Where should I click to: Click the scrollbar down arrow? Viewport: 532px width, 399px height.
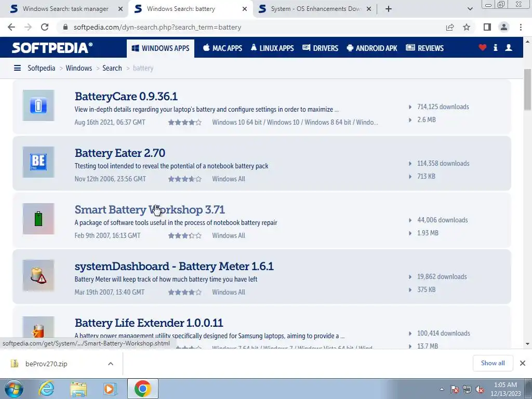pos(528,344)
